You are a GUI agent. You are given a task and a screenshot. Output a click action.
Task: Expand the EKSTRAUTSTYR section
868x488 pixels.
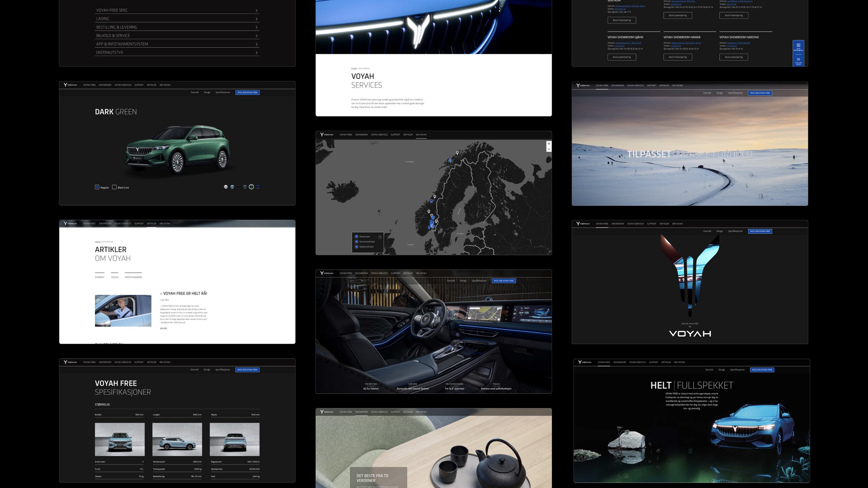[256, 53]
